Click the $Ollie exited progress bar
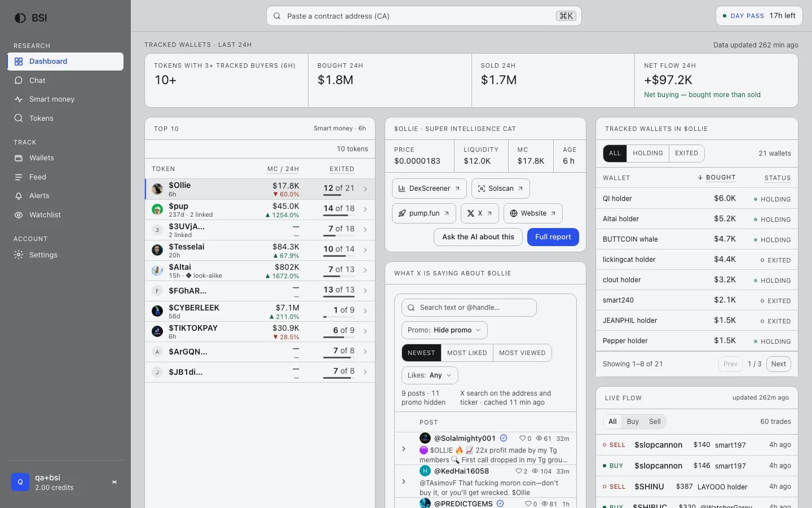Viewport: 812px width, 508px height. [339, 195]
